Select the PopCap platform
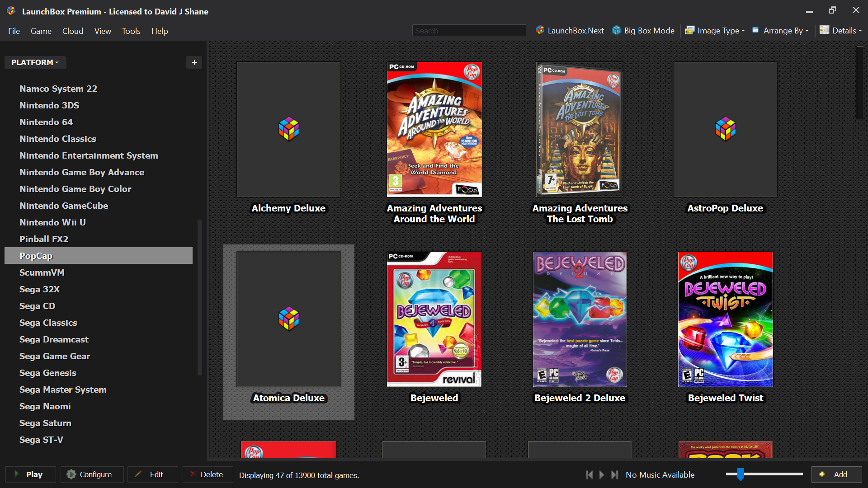The height and width of the screenshot is (488, 868). coord(99,256)
